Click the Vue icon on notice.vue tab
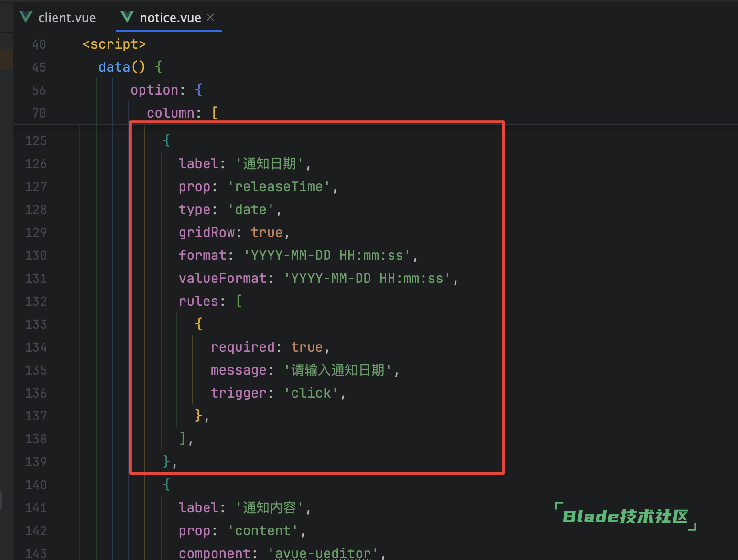Screen dimensions: 738x560 pos(127,18)
